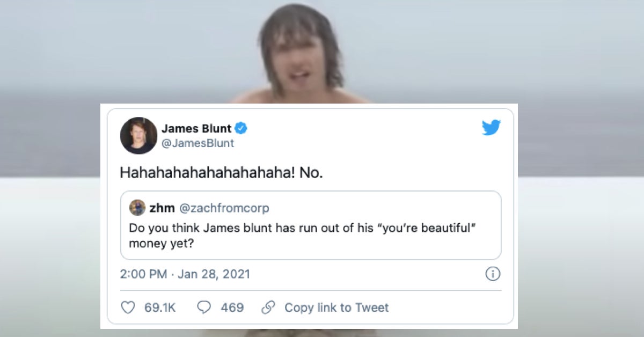Open tweet info via the circled i icon
The image size is (644, 337).
493,274
